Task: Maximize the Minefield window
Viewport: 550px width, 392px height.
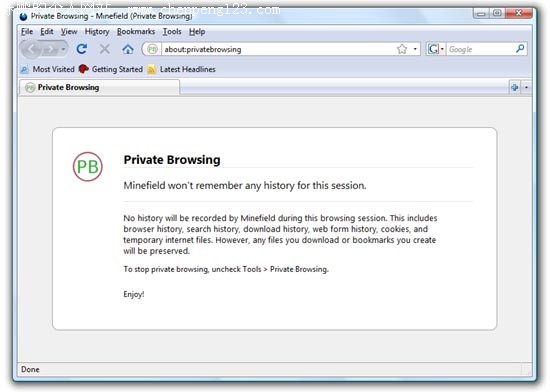Action: (497, 13)
